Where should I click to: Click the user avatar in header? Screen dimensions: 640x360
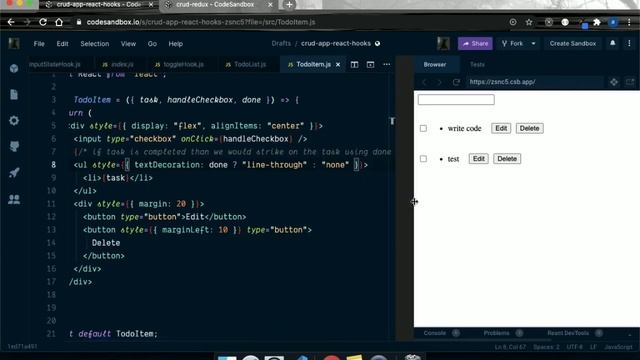click(x=443, y=43)
